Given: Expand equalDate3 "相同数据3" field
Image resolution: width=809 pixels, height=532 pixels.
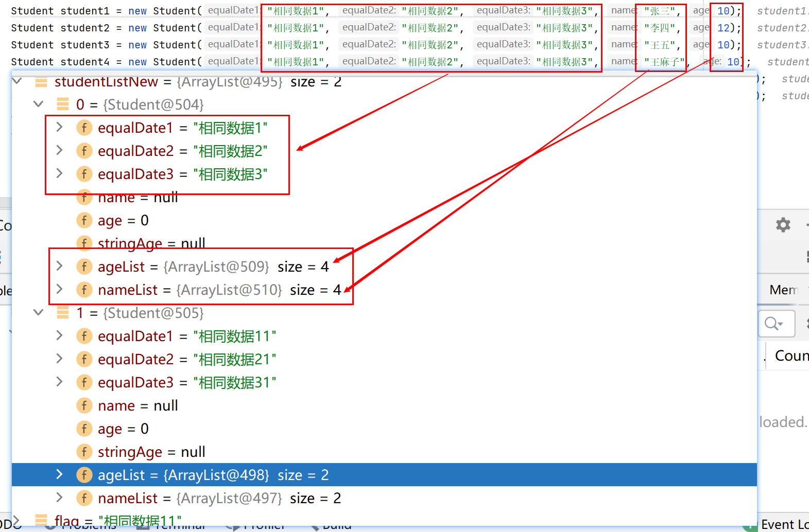Looking at the screenshot, I should click(x=59, y=174).
